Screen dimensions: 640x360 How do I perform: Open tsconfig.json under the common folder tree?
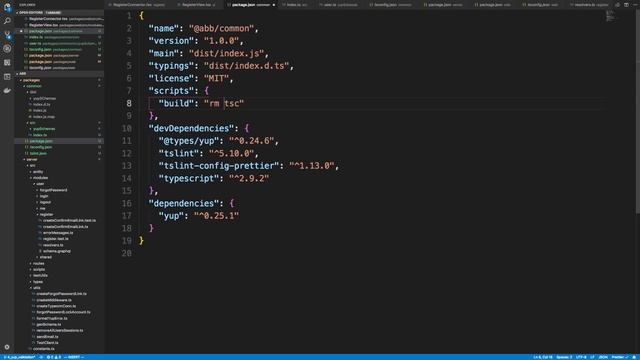[x=40, y=147]
